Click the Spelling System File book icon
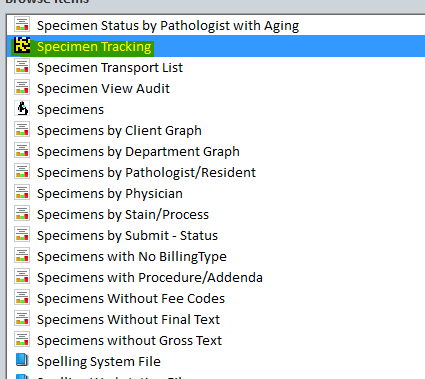The height and width of the screenshot is (379, 425). point(22,361)
